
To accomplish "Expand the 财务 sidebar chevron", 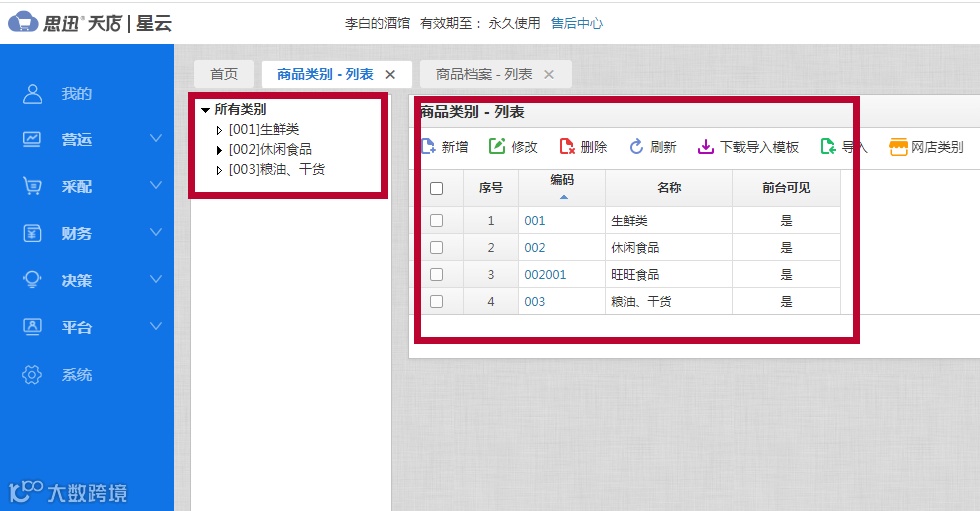I will [156, 232].
